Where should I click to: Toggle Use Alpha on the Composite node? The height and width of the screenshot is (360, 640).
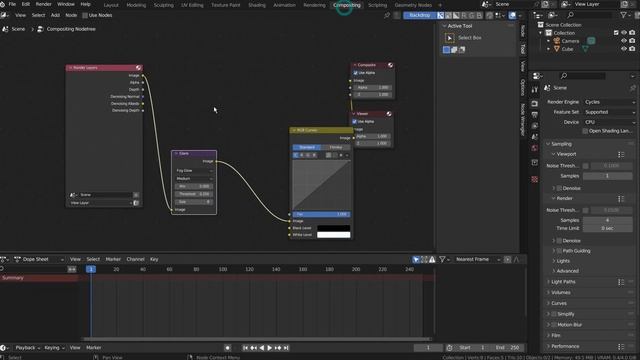(356, 73)
